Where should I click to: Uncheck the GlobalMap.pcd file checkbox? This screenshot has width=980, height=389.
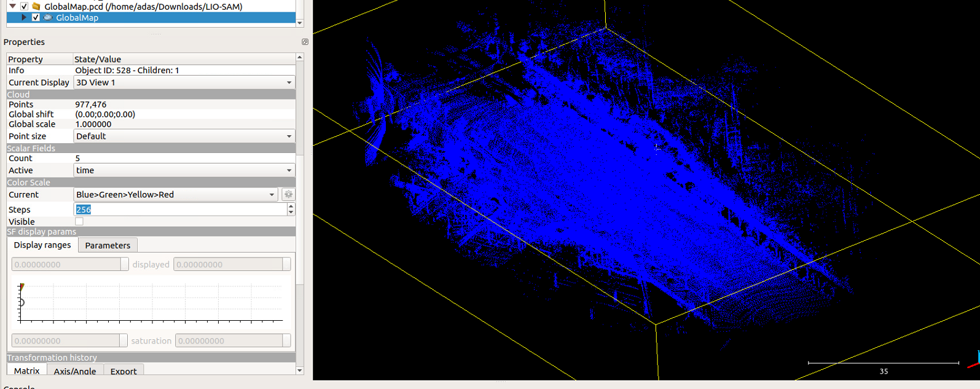(24, 6)
